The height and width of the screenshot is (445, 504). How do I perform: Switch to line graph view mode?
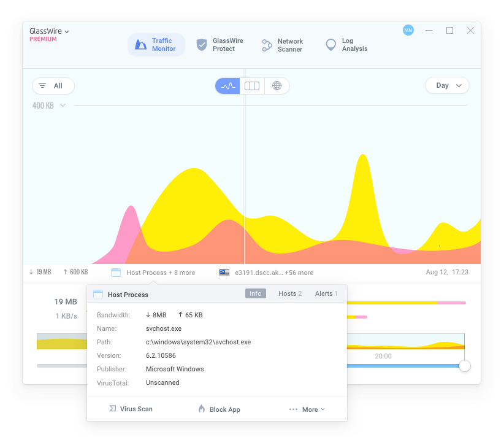[x=227, y=86]
